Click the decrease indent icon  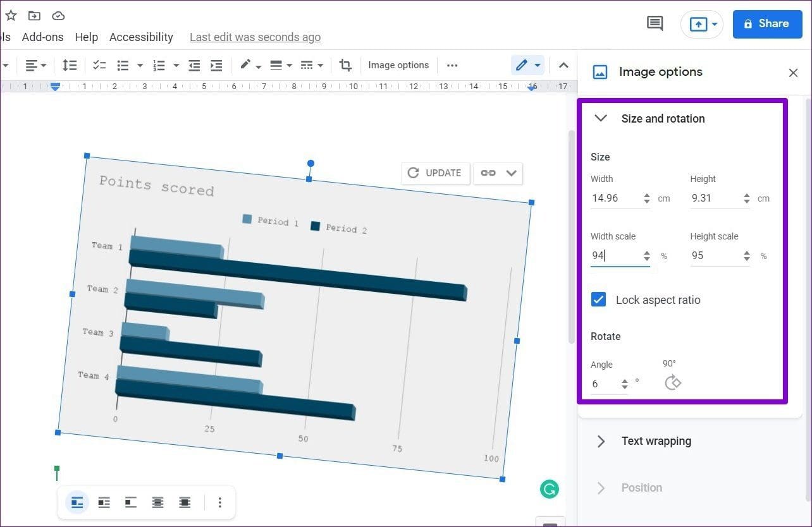tap(195, 65)
